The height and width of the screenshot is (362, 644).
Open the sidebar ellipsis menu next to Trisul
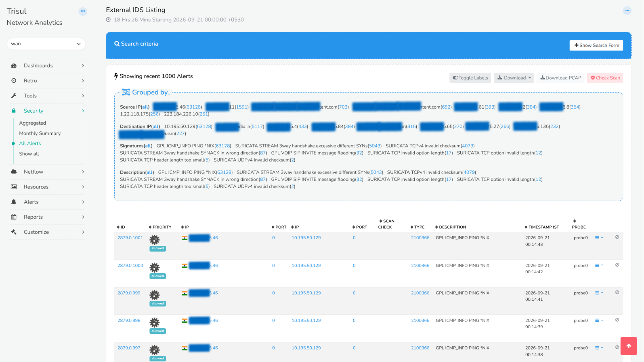pos(83,11)
